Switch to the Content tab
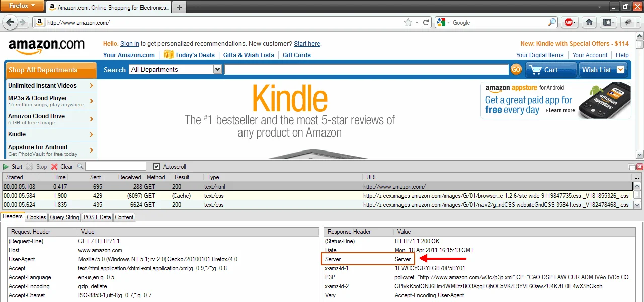The width and height of the screenshot is (644, 302). tap(124, 217)
